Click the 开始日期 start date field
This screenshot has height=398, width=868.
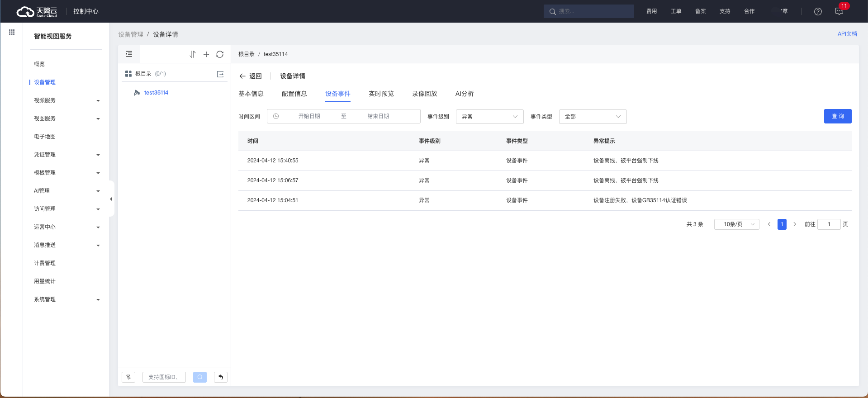tap(309, 116)
